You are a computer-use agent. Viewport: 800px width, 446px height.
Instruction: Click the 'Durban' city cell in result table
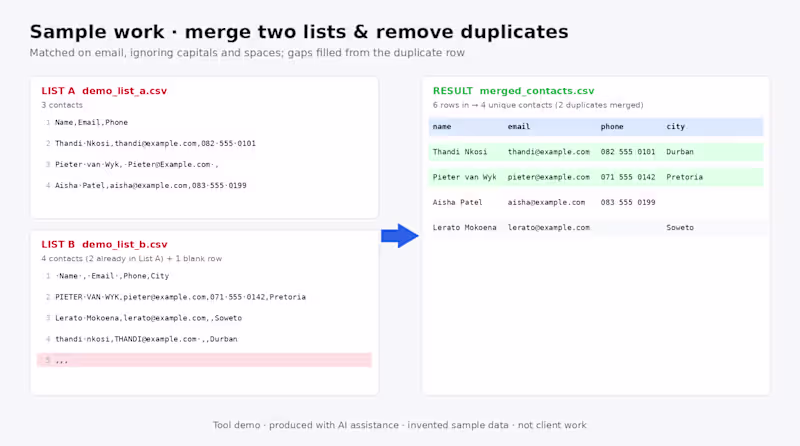coord(680,152)
